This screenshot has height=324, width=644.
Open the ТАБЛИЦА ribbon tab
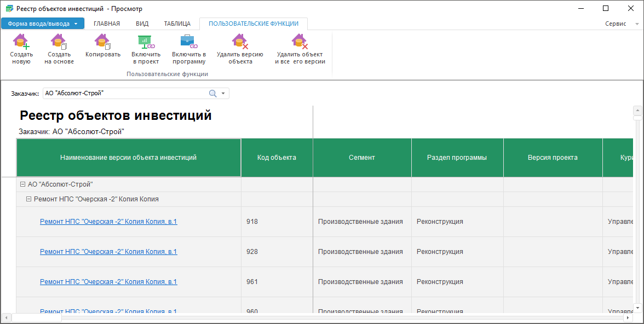click(x=177, y=24)
